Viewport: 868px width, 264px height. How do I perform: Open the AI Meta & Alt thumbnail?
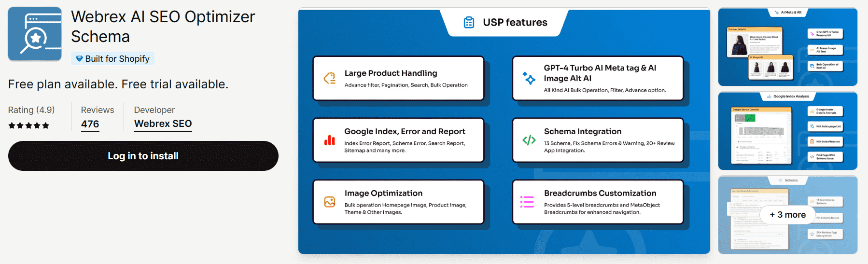(788, 47)
